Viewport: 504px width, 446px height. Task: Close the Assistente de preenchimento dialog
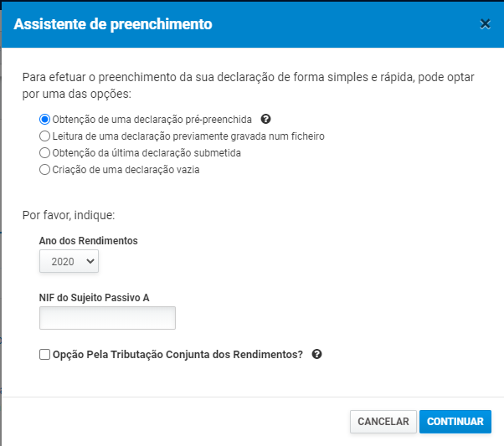coord(485,24)
